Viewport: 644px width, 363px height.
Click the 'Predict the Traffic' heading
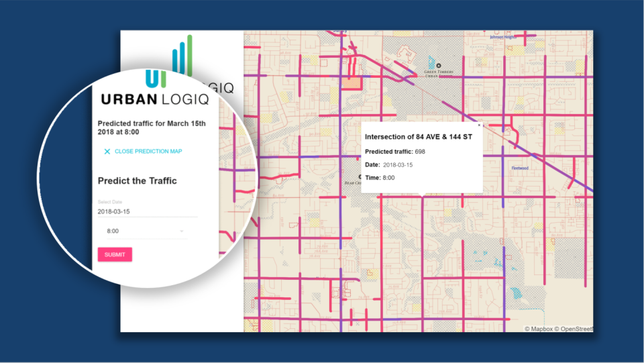tap(137, 180)
